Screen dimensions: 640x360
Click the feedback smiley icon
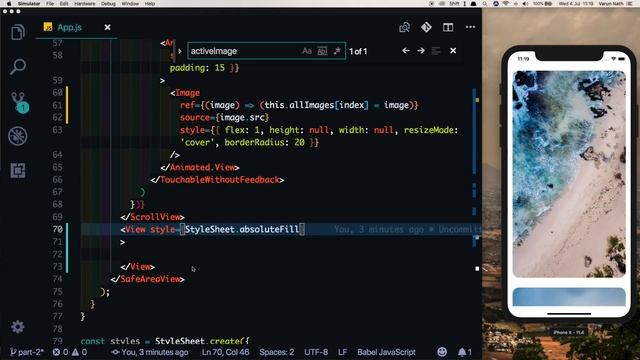tap(442, 352)
